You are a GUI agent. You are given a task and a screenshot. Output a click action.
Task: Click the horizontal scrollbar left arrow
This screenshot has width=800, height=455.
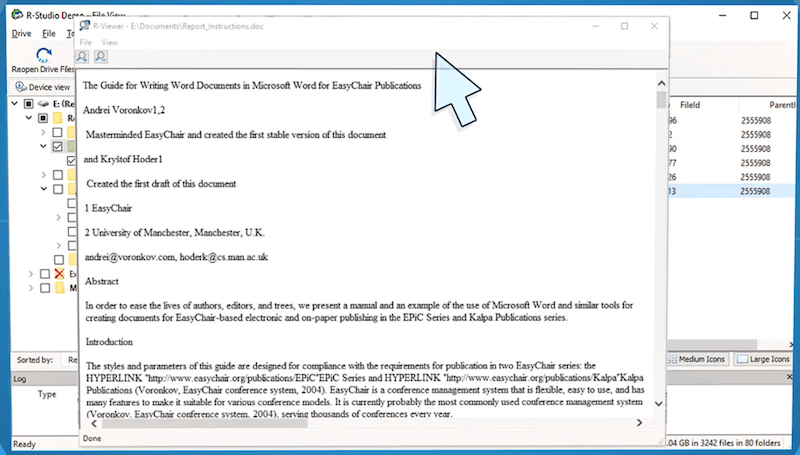pos(86,423)
